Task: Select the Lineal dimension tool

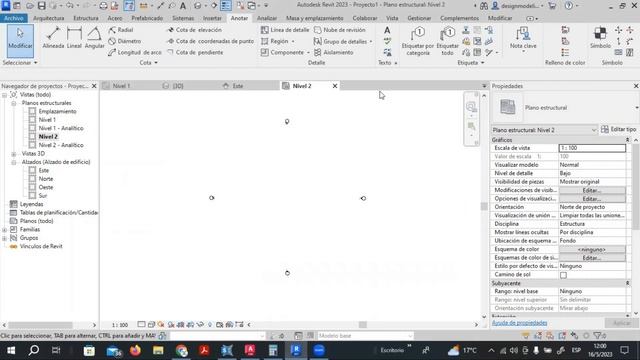Action: pos(74,38)
